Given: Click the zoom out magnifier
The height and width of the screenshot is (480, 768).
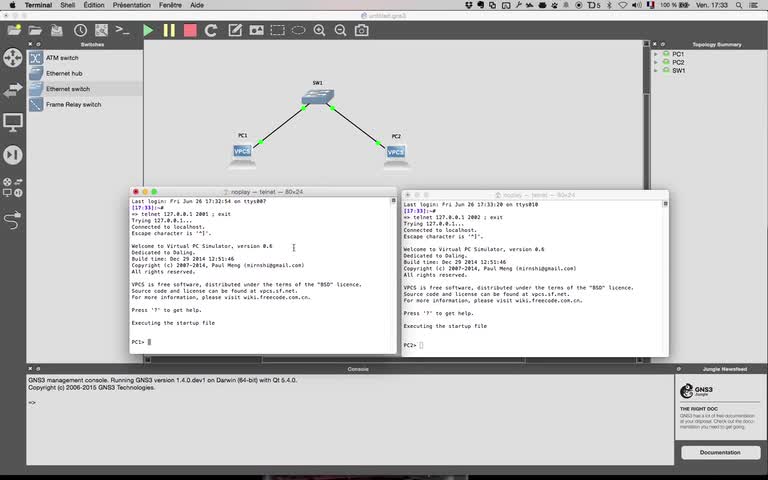Looking at the screenshot, I should (x=340, y=30).
